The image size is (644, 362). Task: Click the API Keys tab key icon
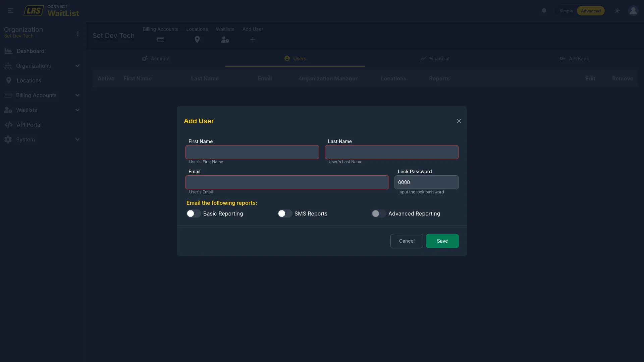(562, 58)
